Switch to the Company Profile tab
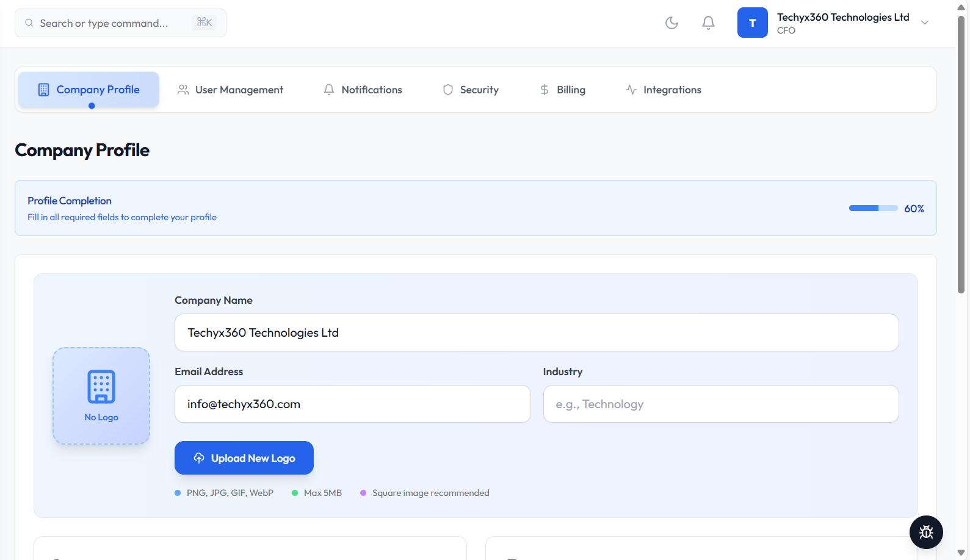Viewport: 970px width, 560px height. tap(89, 90)
